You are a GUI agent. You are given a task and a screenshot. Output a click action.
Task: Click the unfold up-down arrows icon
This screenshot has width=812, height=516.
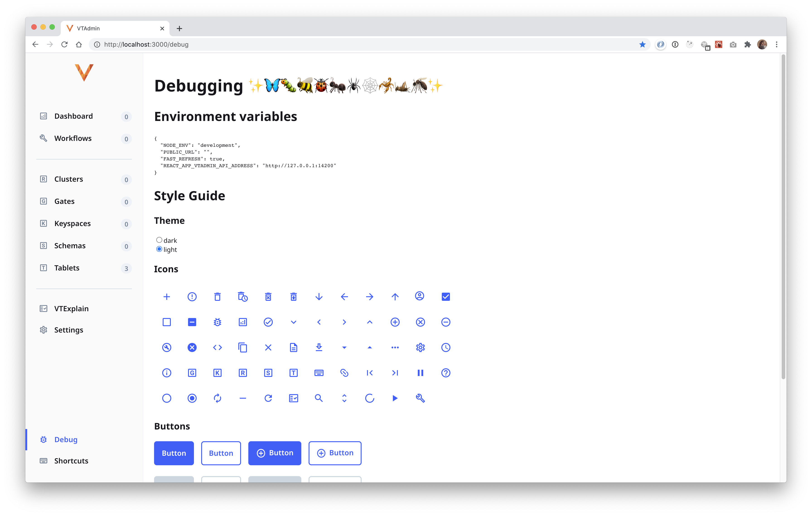point(344,398)
